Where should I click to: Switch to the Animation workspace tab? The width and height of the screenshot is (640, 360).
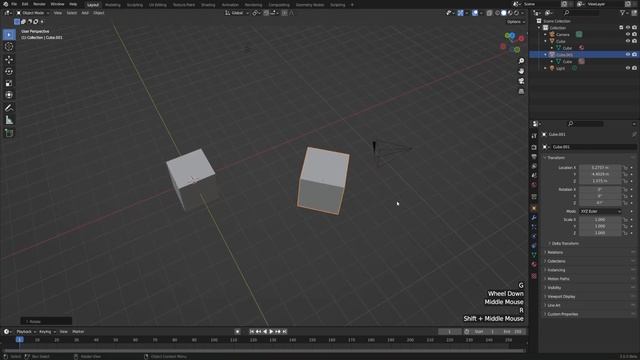click(230, 5)
